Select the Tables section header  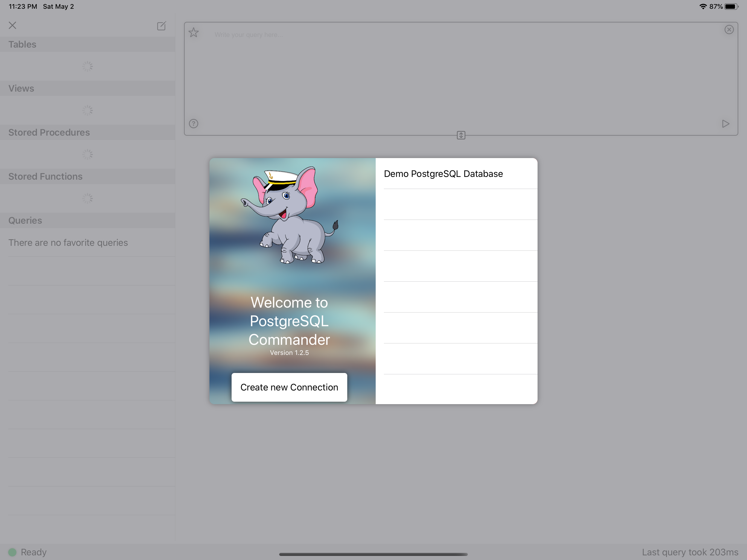click(22, 45)
